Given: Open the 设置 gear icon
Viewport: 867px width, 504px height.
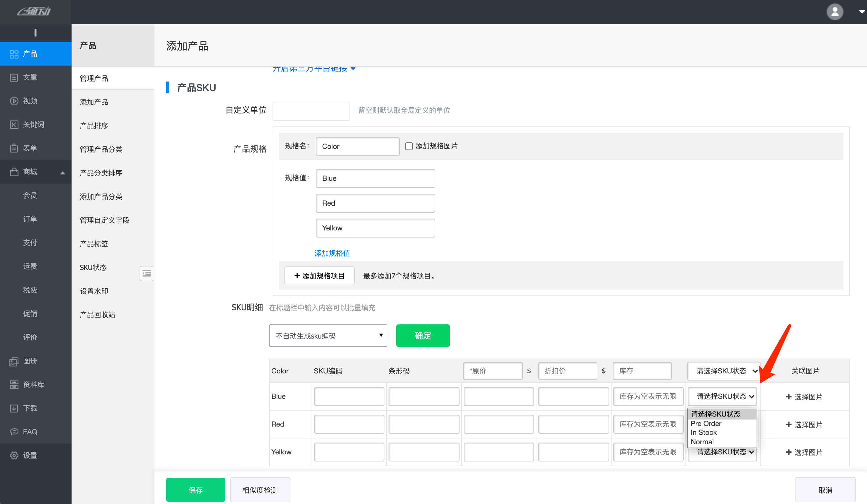Looking at the screenshot, I should point(14,456).
